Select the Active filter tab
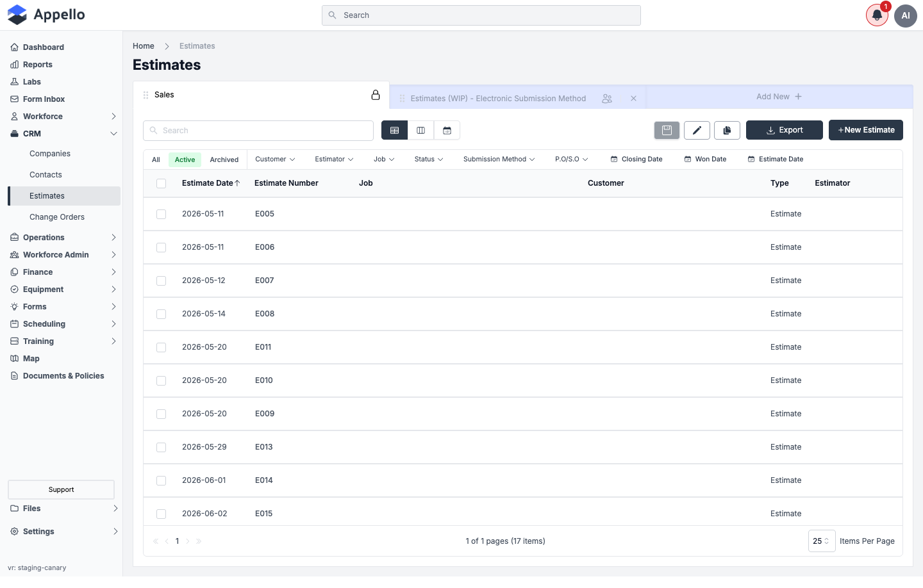The height and width of the screenshot is (588, 923). pyautogui.click(x=185, y=160)
